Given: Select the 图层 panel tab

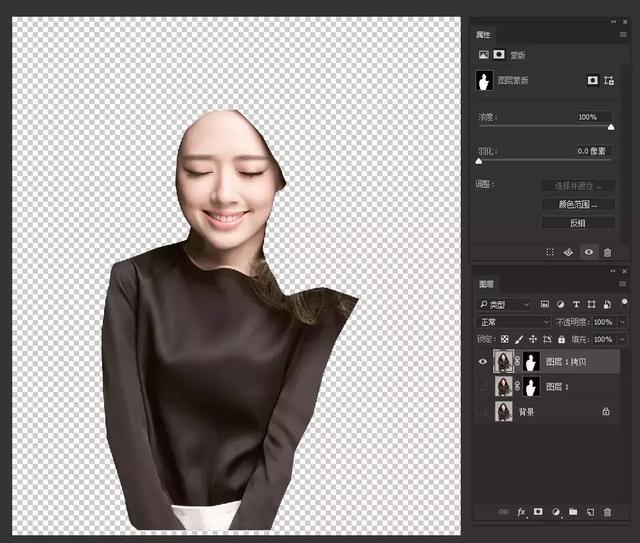Looking at the screenshot, I should [486, 284].
